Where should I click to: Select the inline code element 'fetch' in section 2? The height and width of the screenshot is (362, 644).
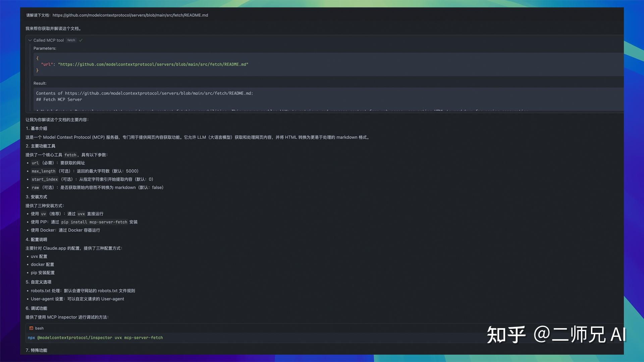click(70, 155)
